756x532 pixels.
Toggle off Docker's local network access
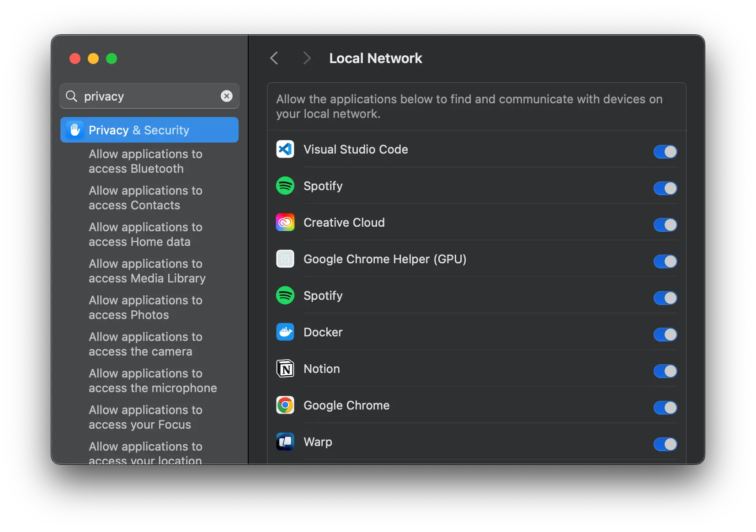[665, 335]
